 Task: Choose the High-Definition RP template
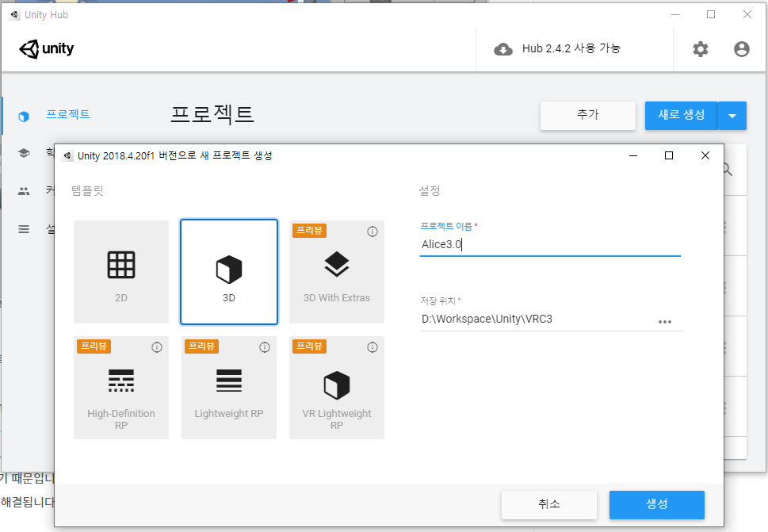pos(121,388)
